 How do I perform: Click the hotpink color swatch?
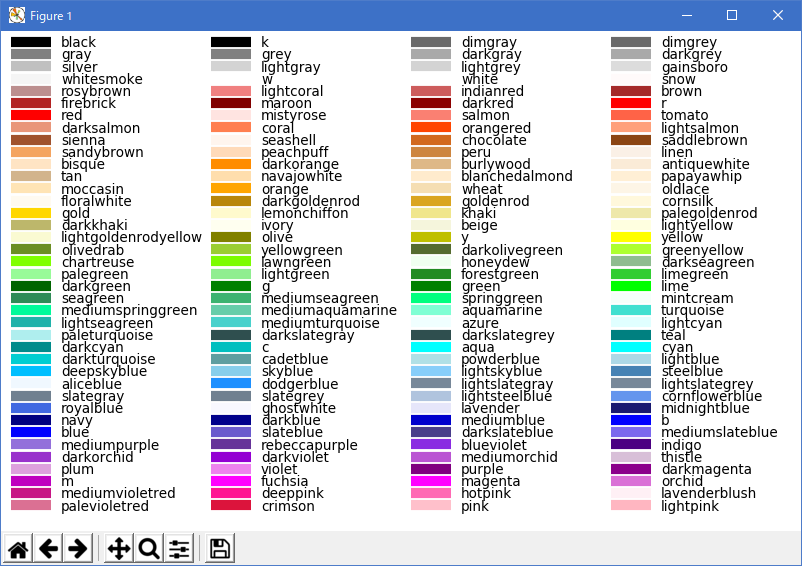tap(431, 493)
